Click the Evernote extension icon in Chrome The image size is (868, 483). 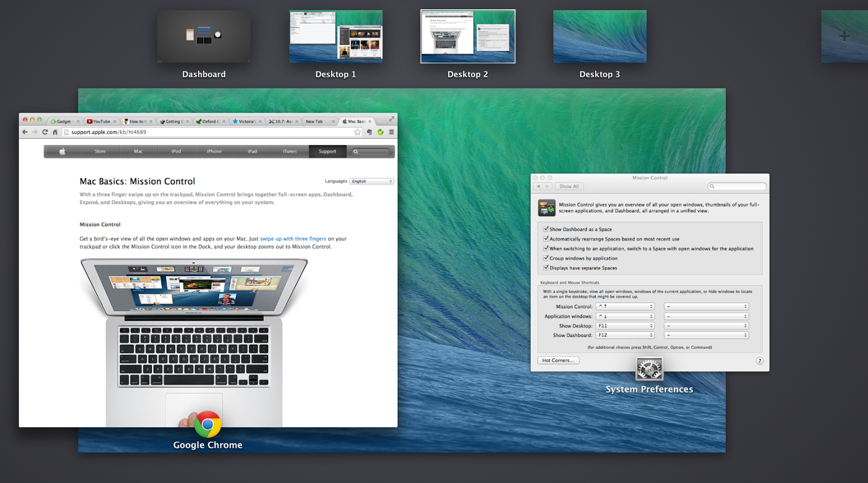369,132
